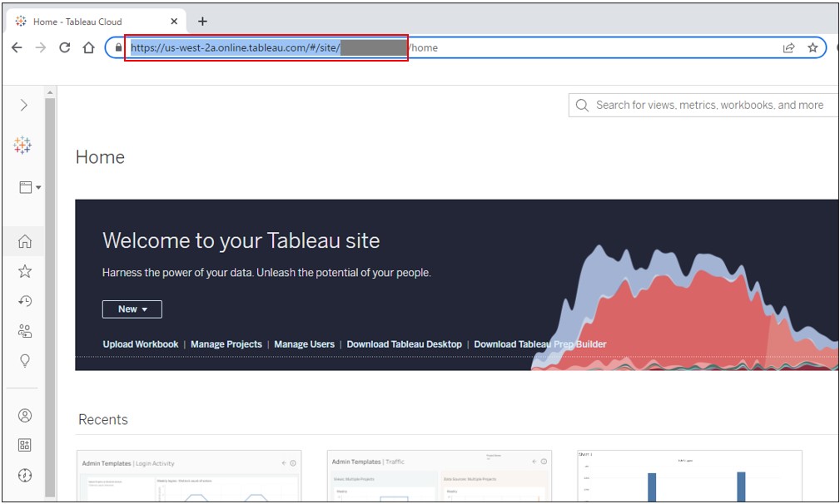Open Recommendations lightbulb icon

(x=25, y=361)
